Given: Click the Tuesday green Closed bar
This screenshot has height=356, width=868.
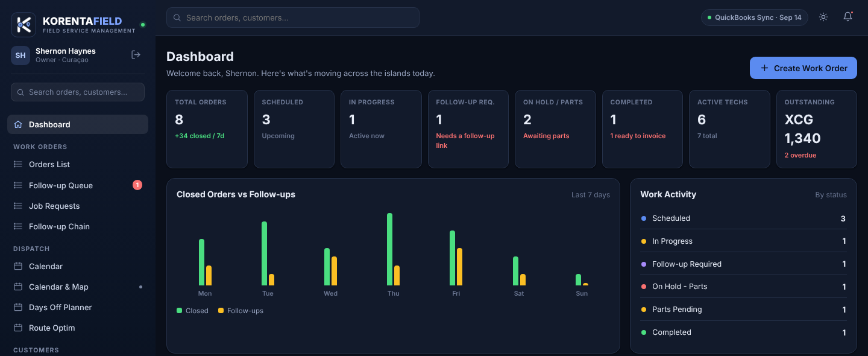Looking at the screenshot, I should tap(264, 253).
